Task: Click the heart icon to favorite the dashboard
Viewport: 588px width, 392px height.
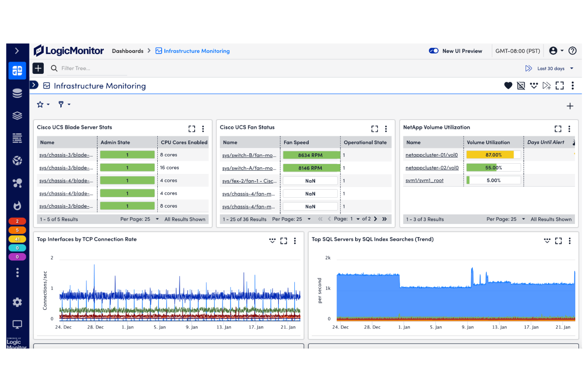Action: click(x=508, y=85)
